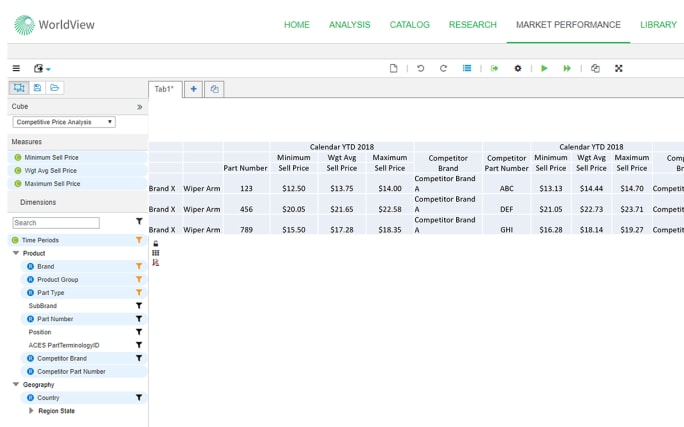Viewport: 684px width, 427px height.
Task: Go to the ANALYSIS menu
Action: click(349, 25)
